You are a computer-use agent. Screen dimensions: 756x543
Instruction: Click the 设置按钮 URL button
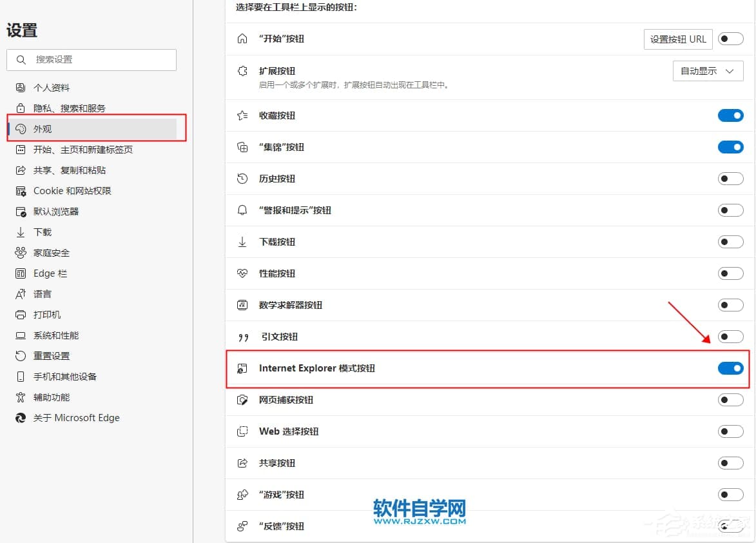[677, 39]
